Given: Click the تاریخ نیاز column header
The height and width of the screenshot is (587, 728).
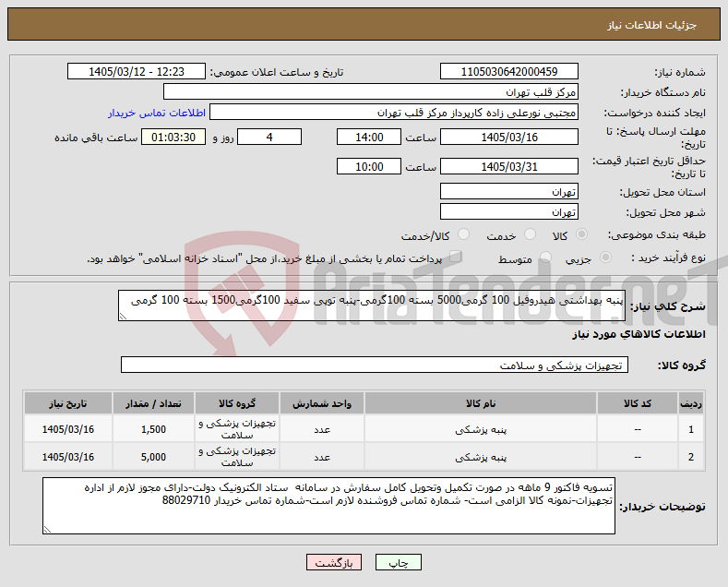Looking at the screenshot, I should click(68, 403).
